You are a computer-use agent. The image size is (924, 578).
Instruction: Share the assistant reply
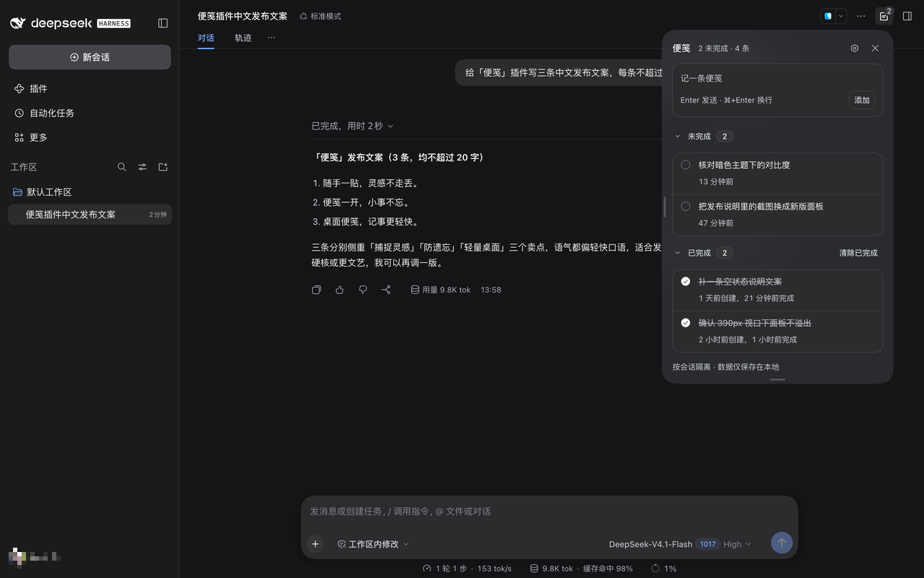(x=386, y=290)
